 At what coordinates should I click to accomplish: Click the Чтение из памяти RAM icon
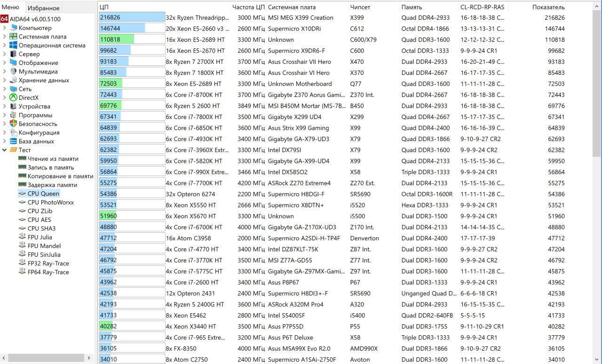22,159
